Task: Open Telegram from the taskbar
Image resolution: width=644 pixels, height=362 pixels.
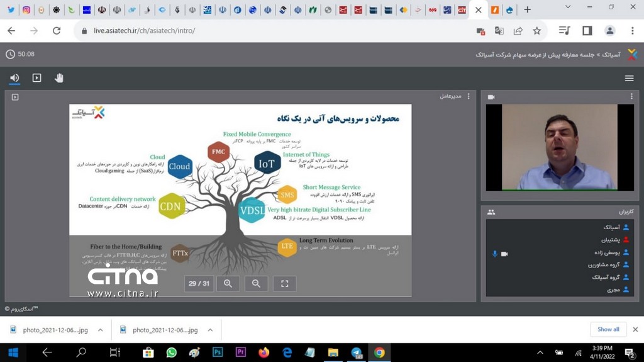Action: click(357, 353)
